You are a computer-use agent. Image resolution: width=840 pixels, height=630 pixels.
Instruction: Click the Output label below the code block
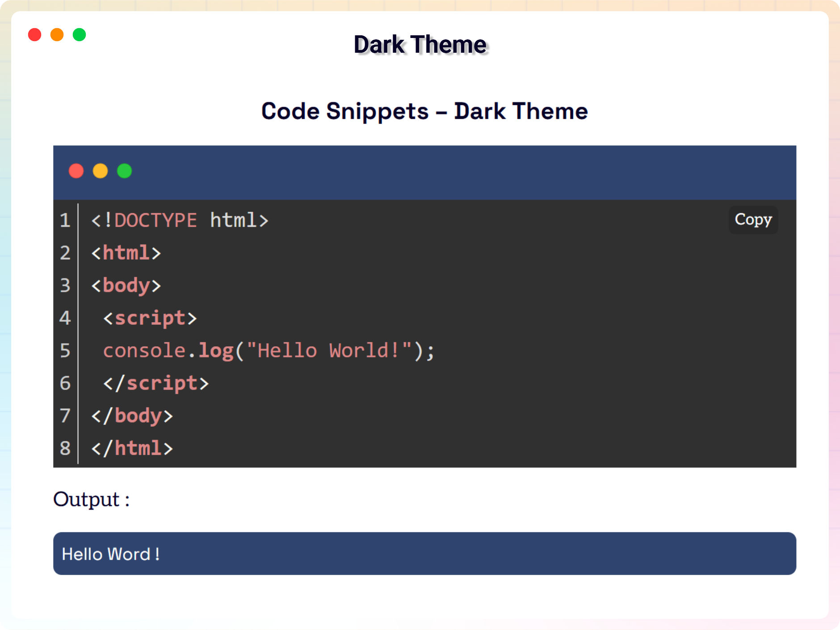point(91,500)
